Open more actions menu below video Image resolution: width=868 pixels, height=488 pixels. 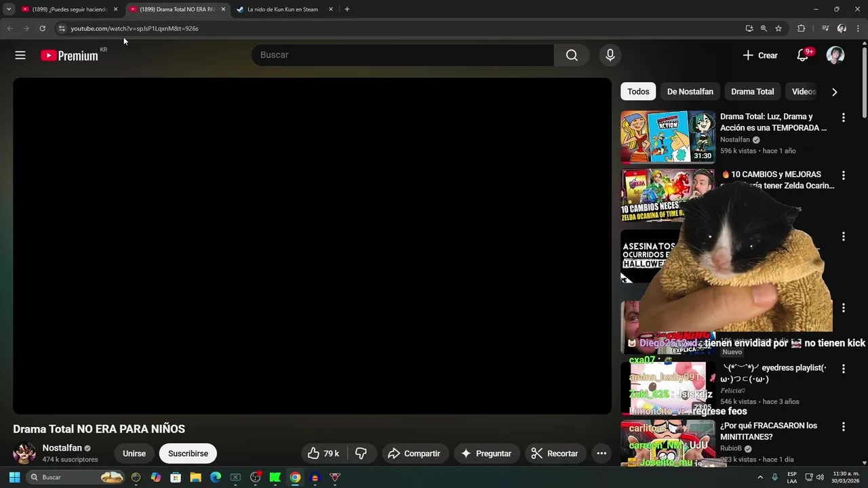pyautogui.click(x=601, y=453)
